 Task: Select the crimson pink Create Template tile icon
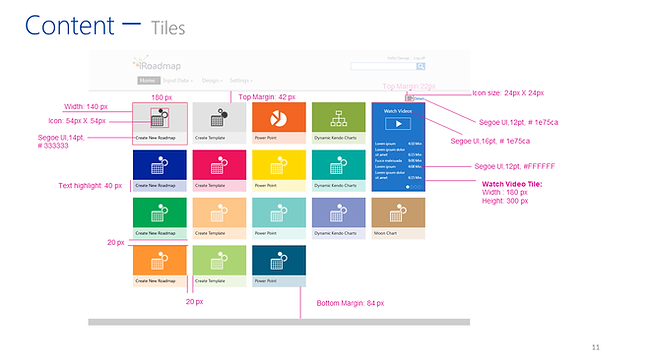tap(219, 165)
